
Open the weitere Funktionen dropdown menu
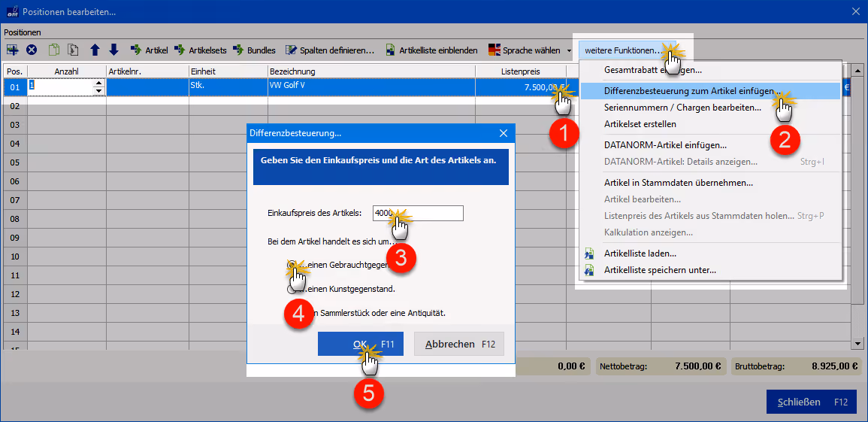[x=623, y=50]
